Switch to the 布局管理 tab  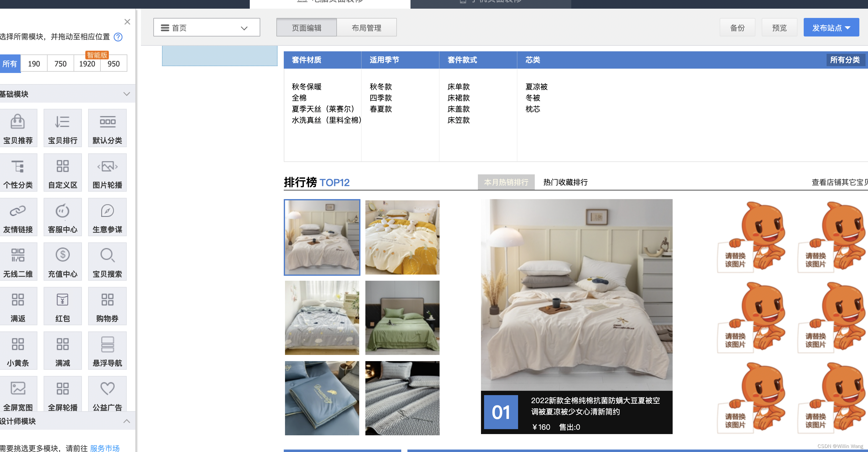(366, 27)
